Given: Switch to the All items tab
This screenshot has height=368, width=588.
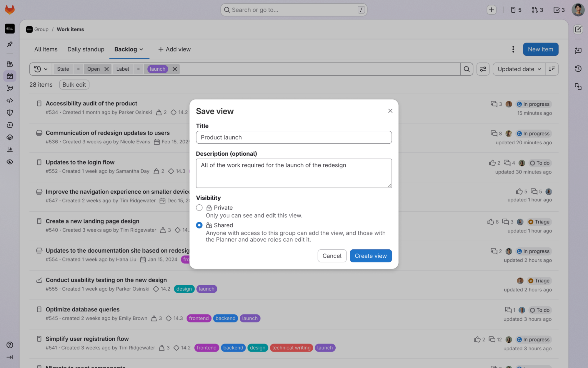Looking at the screenshot, I should [x=46, y=49].
